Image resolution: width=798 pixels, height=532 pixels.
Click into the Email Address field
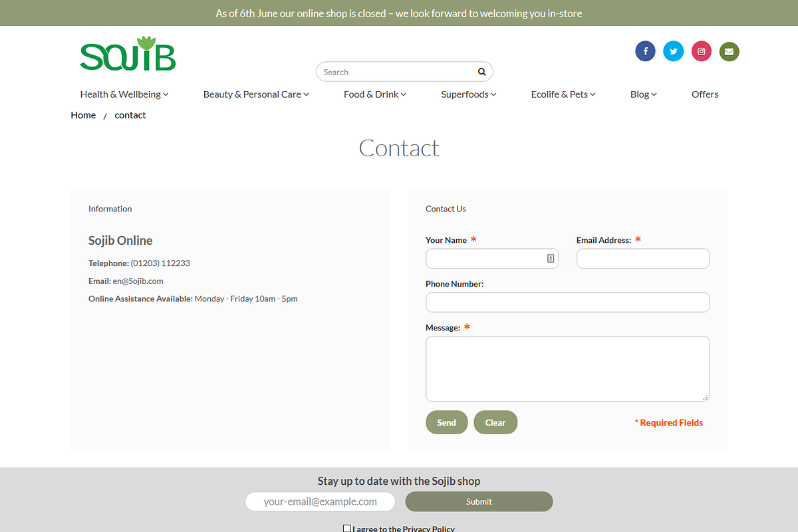tap(643, 258)
